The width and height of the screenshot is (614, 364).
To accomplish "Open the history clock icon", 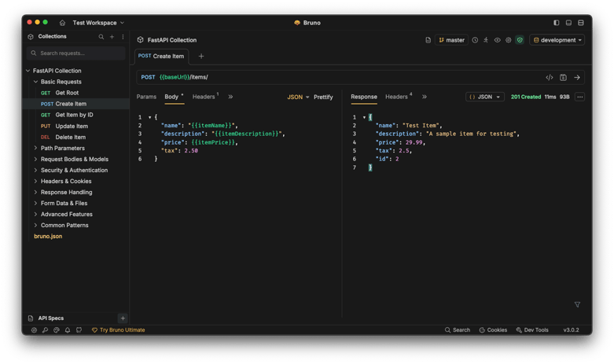I will 475,40.
